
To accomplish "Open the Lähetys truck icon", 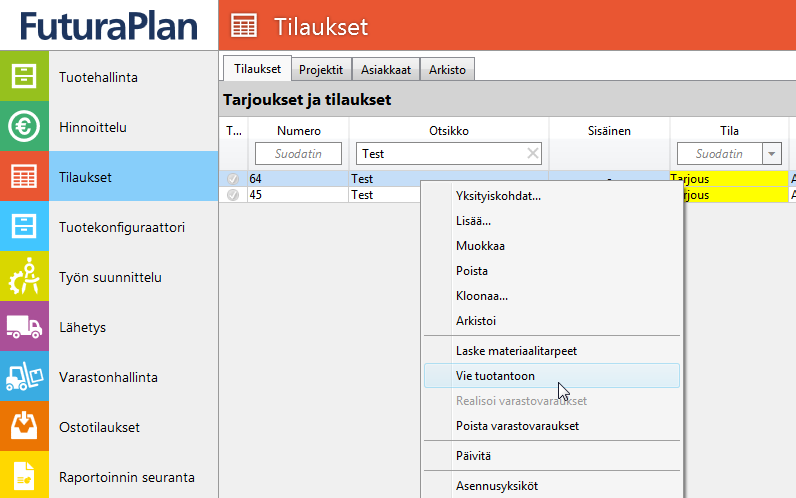I will point(24,326).
